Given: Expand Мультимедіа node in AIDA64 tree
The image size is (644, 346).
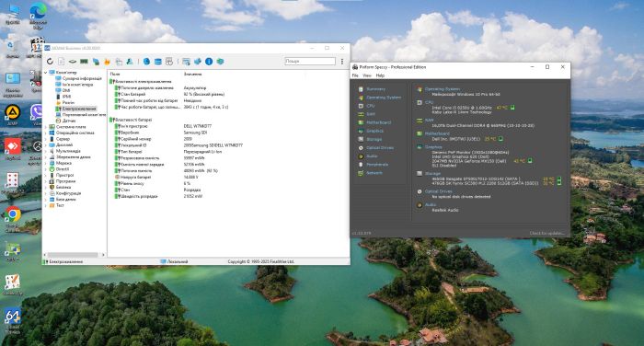Looking at the screenshot, I should [x=46, y=151].
